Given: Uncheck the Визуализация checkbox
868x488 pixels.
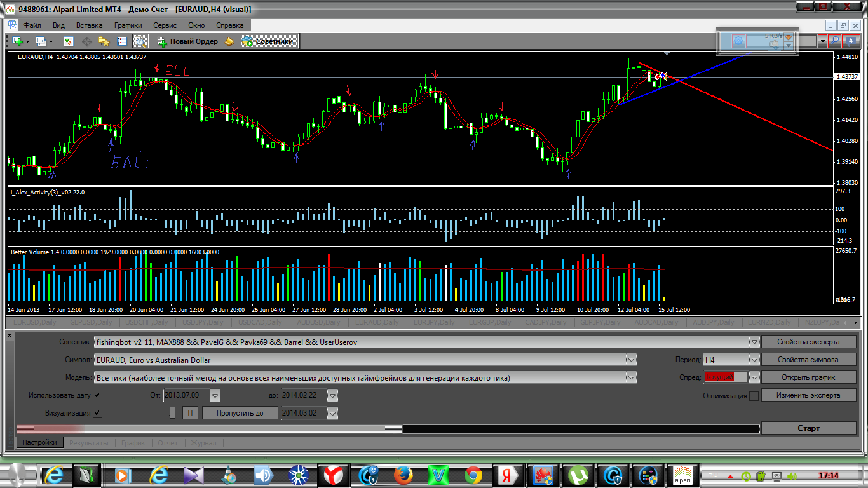Looking at the screenshot, I should tap(97, 413).
